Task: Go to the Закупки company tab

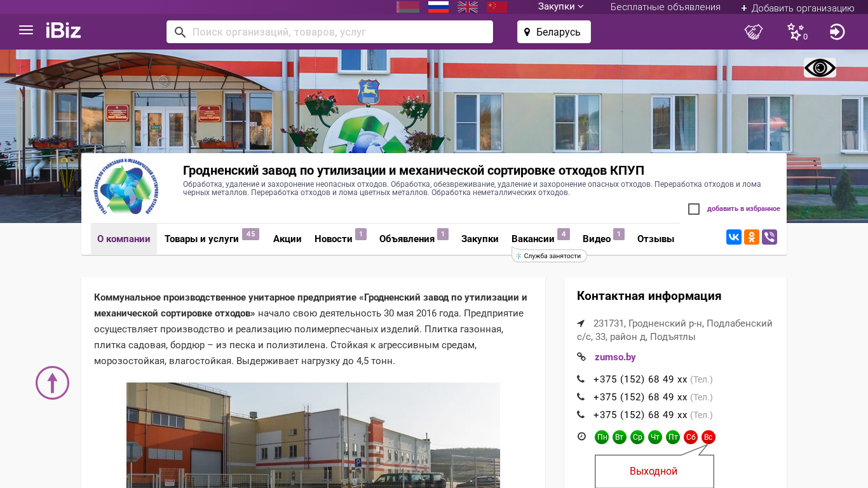Action: [480, 239]
